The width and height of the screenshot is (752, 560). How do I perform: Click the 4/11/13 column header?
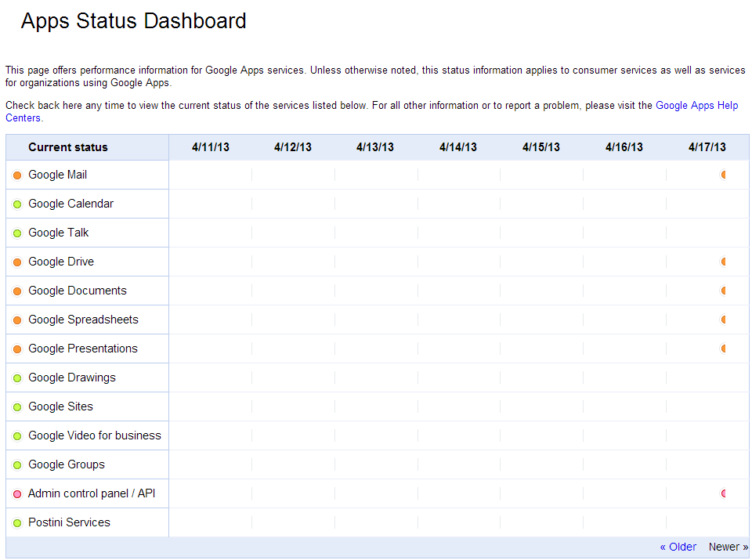point(210,146)
